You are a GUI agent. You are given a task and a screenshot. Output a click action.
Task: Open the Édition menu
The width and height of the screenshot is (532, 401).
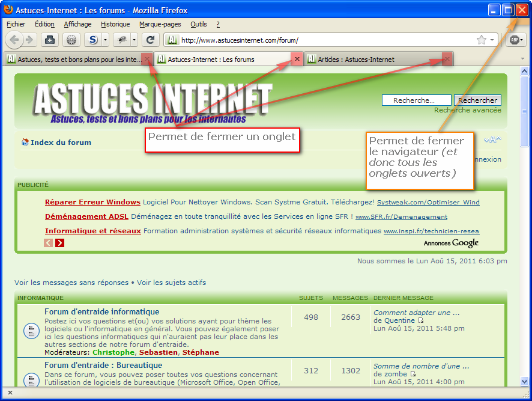tap(44, 24)
